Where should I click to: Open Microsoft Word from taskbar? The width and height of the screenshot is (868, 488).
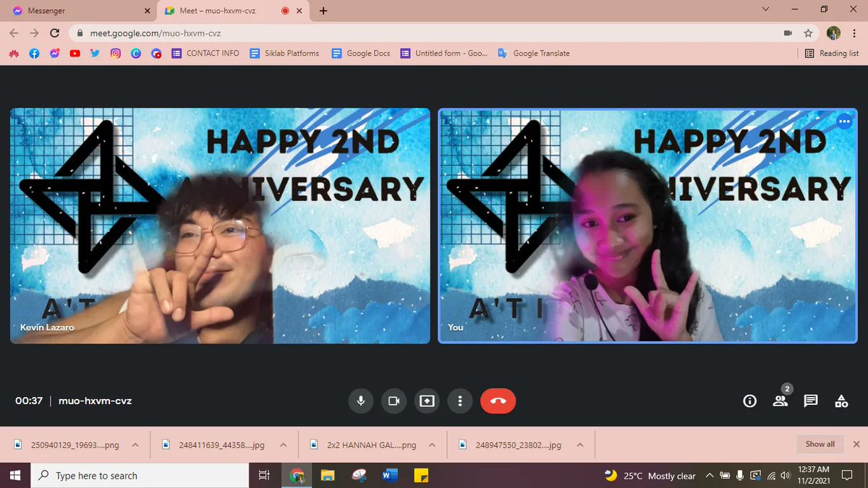pyautogui.click(x=390, y=475)
